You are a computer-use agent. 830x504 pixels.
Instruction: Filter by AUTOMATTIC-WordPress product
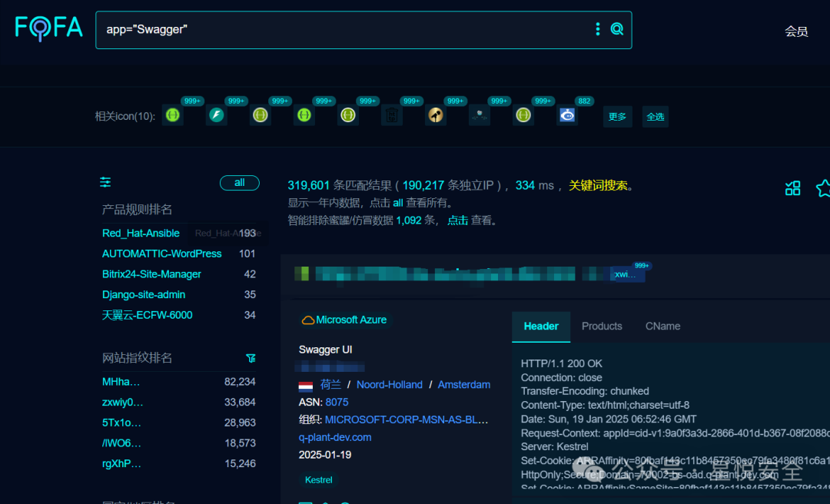click(x=162, y=254)
